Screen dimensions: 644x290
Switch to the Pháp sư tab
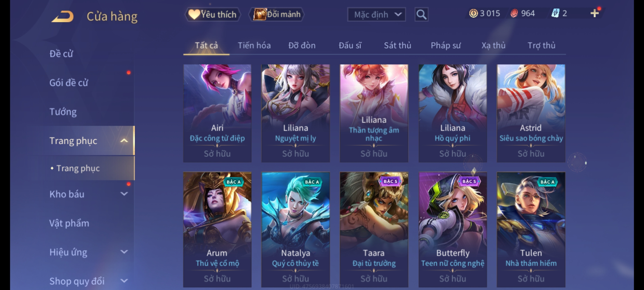pyautogui.click(x=446, y=45)
